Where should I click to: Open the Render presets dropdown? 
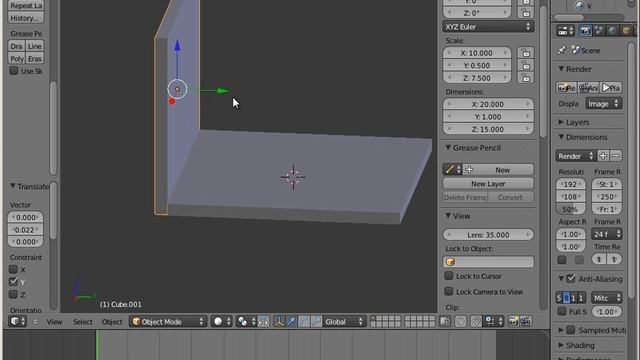[576, 156]
